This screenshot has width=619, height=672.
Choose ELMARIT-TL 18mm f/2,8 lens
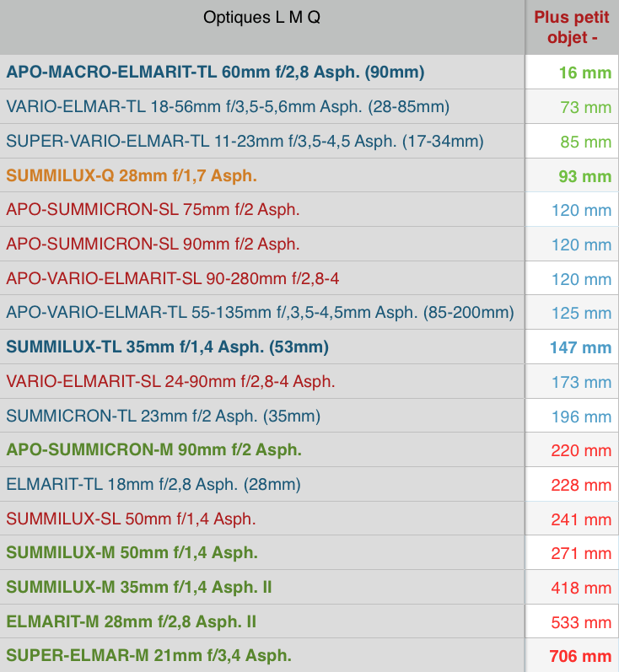(153, 484)
